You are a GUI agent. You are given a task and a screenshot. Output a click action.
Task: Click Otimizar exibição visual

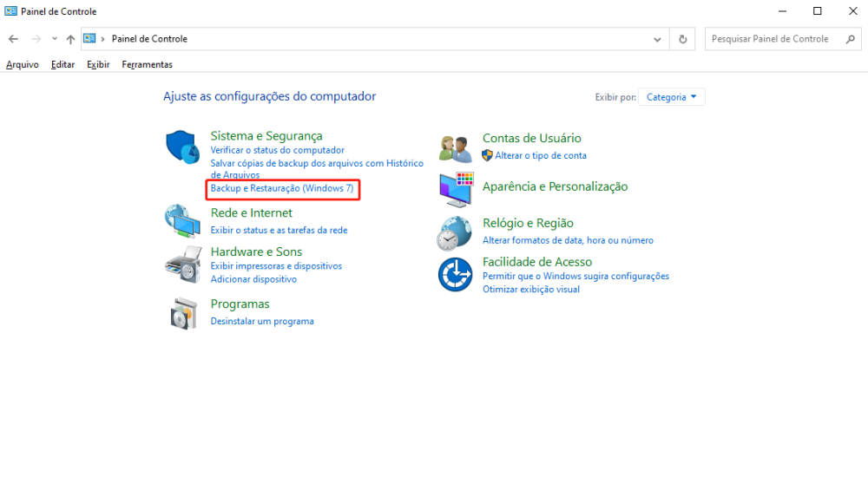click(531, 290)
